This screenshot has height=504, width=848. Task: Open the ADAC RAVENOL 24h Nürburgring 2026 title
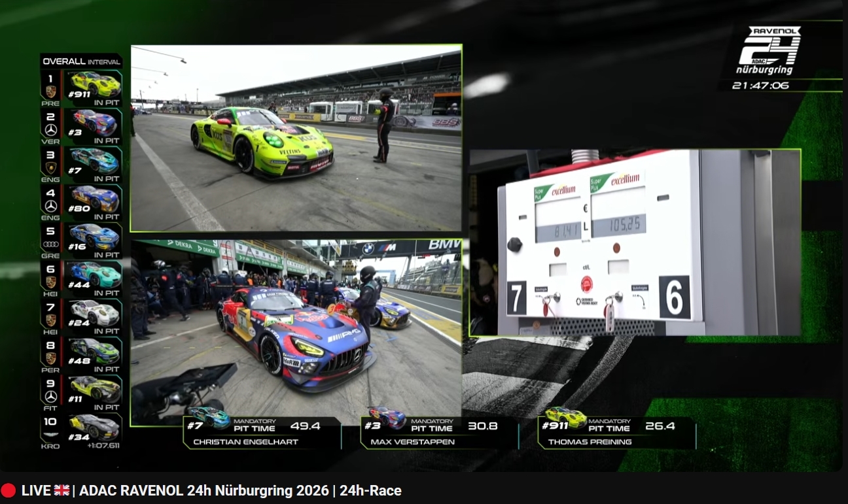pyautogui.click(x=240, y=490)
